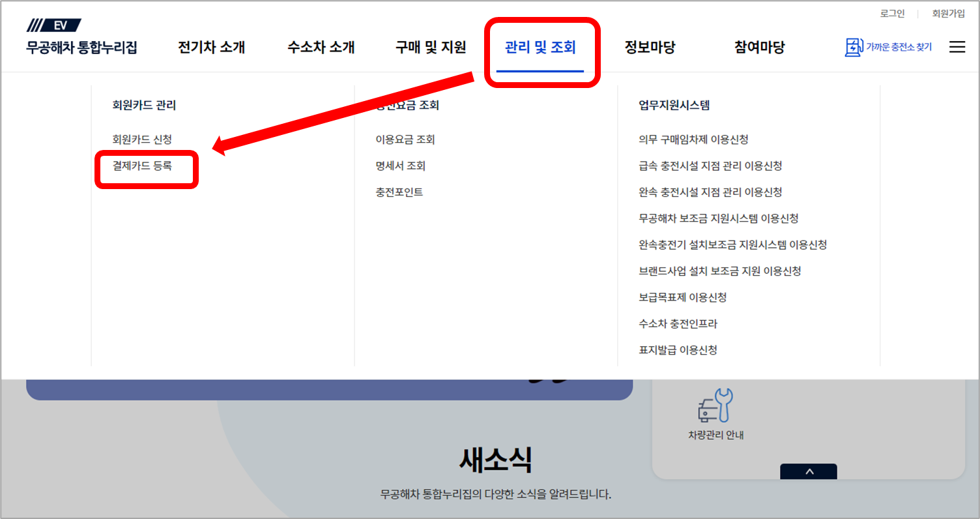Viewport: 980px width, 519px height.
Task: Click 가까운 충전소 찾기 link
Action: (899, 48)
